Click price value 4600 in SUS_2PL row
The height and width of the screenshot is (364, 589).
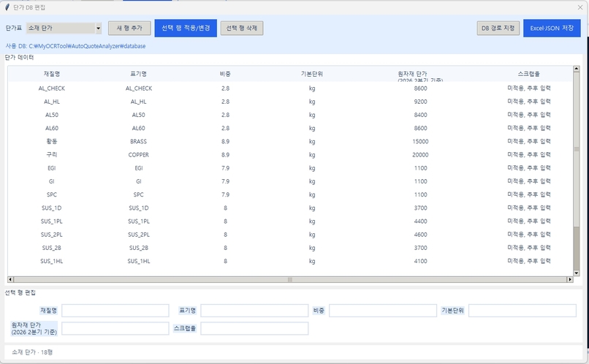coord(420,235)
